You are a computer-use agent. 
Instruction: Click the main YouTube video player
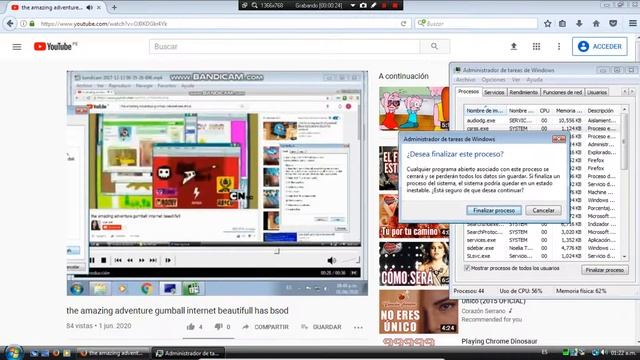217,183
